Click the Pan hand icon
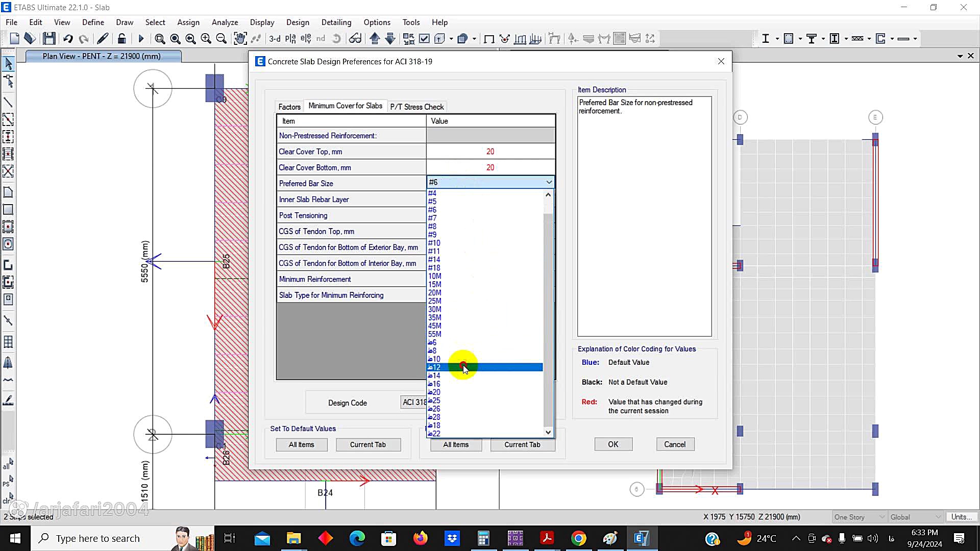Screen dimensions: 980x551 point(240,39)
